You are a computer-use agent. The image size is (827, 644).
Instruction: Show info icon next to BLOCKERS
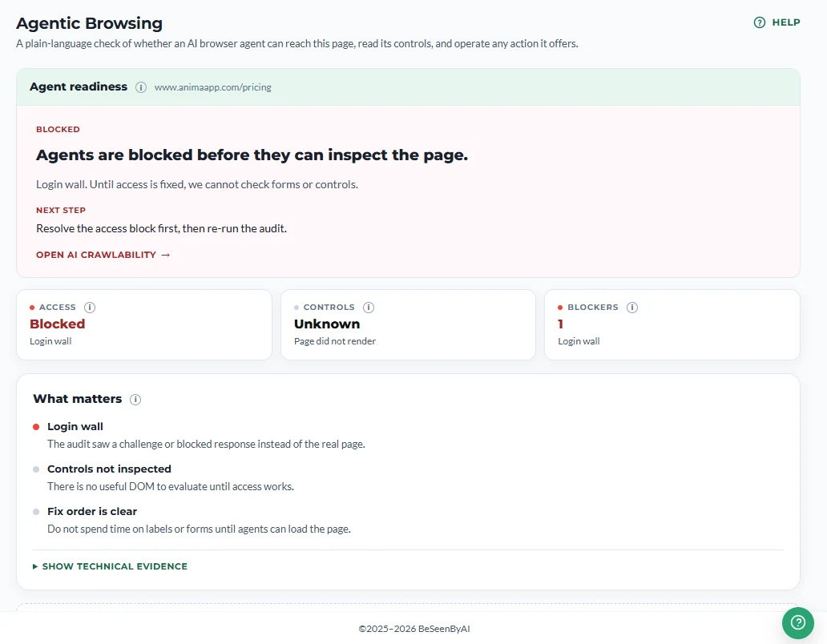[x=631, y=308]
